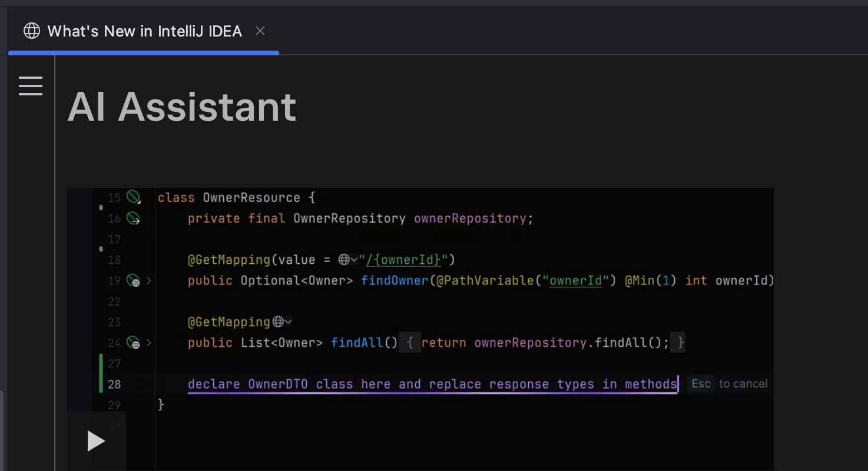Click the globe icon on the What's New tab
The height and width of the screenshot is (471, 868).
pos(32,31)
